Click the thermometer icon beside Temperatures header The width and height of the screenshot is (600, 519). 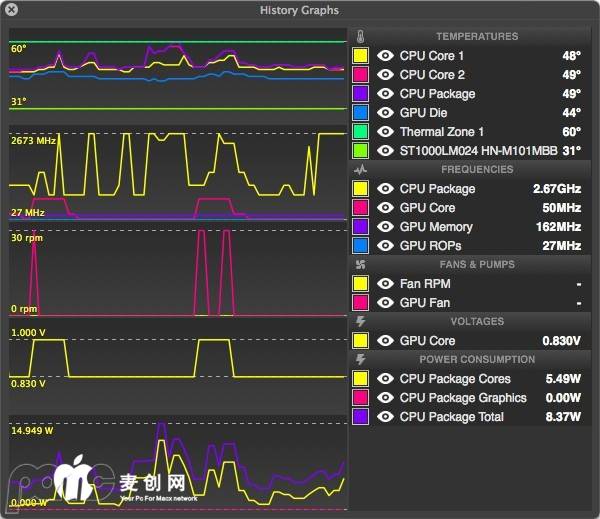point(360,36)
